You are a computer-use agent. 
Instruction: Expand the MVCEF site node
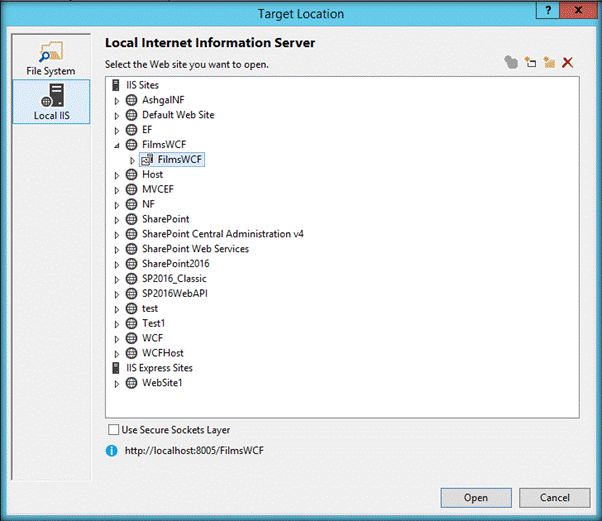point(117,190)
